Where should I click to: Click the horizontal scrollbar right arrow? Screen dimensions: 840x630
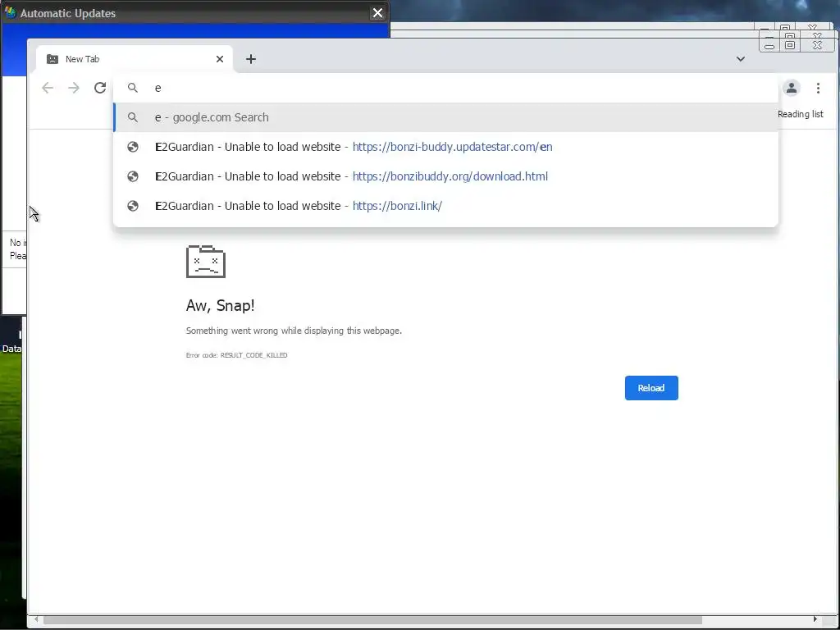point(815,620)
